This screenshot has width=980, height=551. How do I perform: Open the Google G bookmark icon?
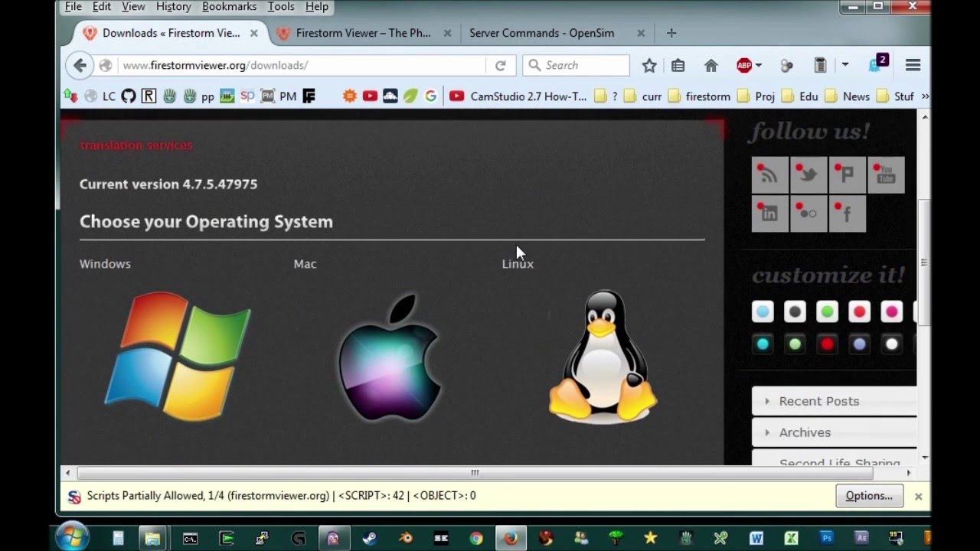pyautogui.click(x=430, y=96)
